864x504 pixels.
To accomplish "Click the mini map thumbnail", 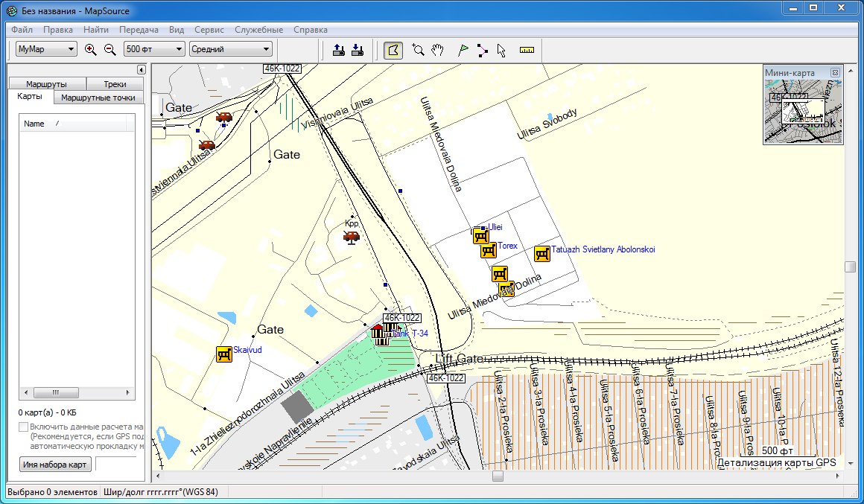I will (804, 112).
